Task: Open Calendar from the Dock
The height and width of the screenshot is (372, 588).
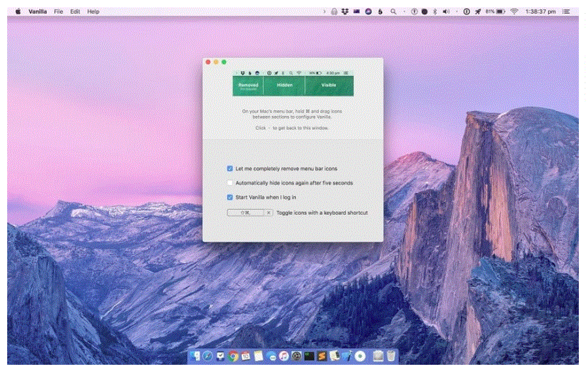Action: point(246,356)
